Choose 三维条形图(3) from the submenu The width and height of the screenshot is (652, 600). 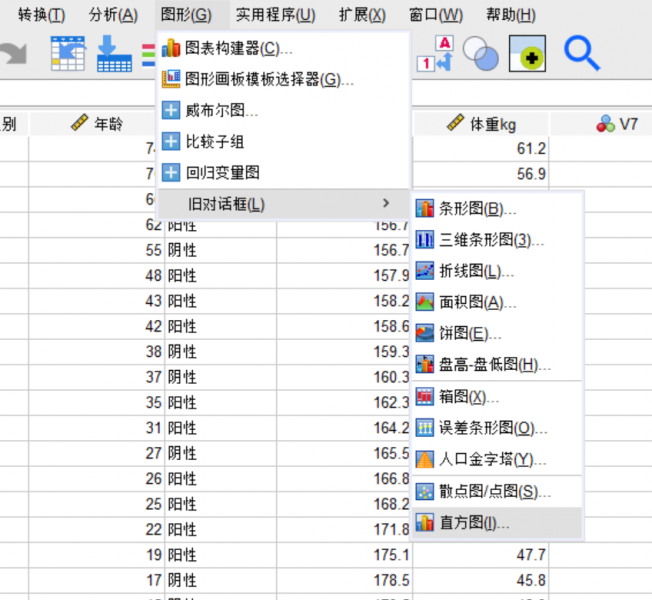(498, 240)
